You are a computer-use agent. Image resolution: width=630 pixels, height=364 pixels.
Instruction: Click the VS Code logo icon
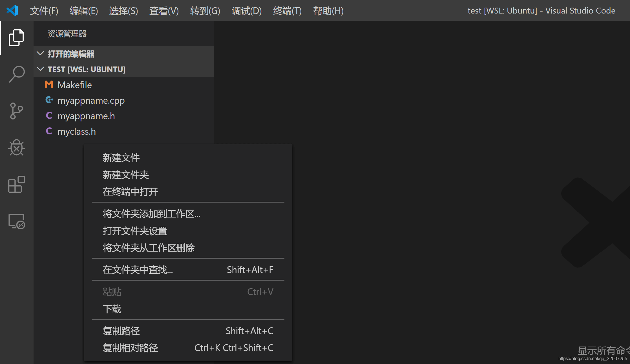coord(12,10)
